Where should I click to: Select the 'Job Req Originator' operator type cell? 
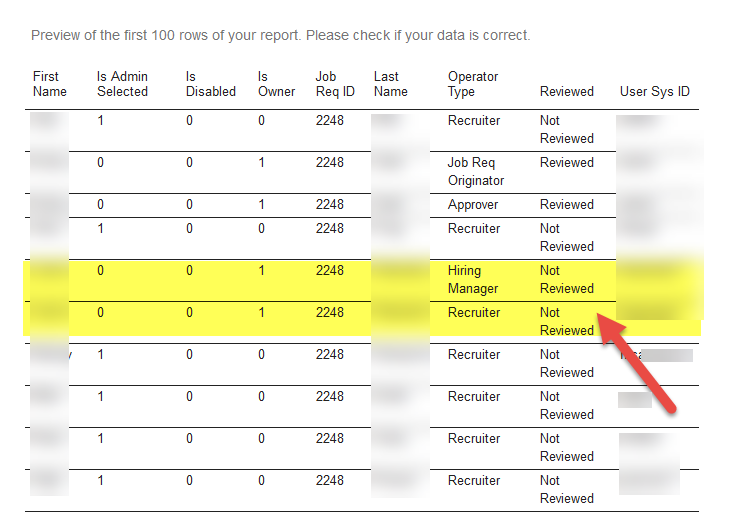pyautogui.click(x=476, y=171)
